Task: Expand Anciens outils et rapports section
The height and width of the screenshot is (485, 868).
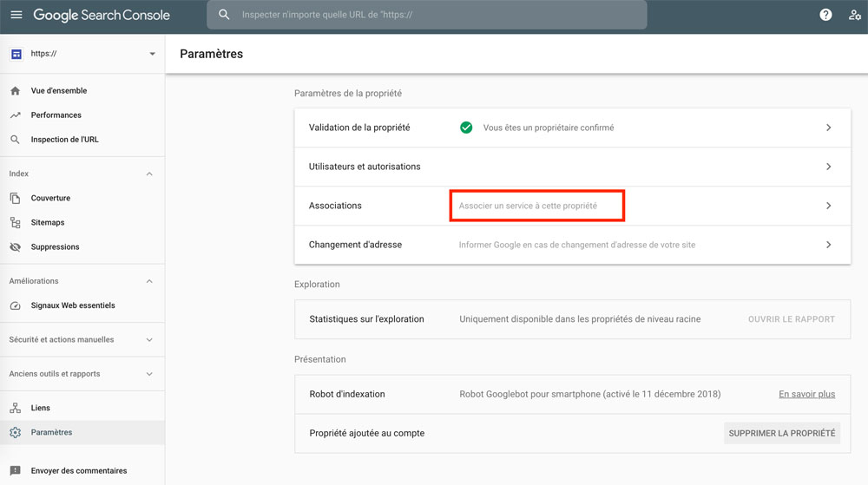Action: pyautogui.click(x=149, y=374)
